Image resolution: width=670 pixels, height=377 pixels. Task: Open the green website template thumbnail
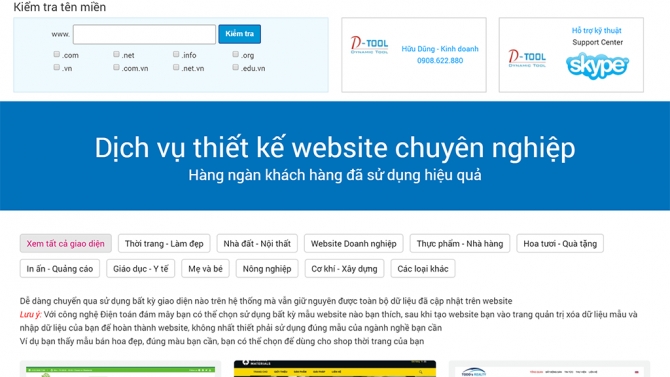coord(120,370)
